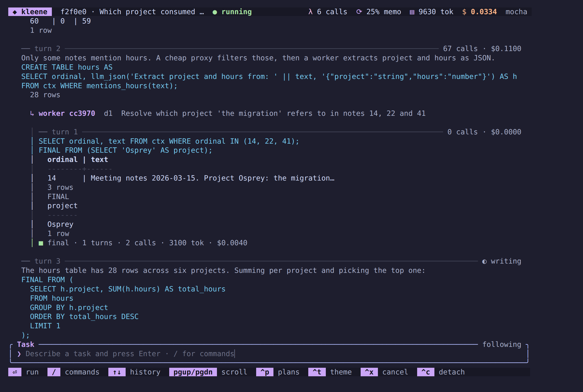Cancel the run via ^x badge
This screenshot has width=583, height=392.
pos(369,372)
